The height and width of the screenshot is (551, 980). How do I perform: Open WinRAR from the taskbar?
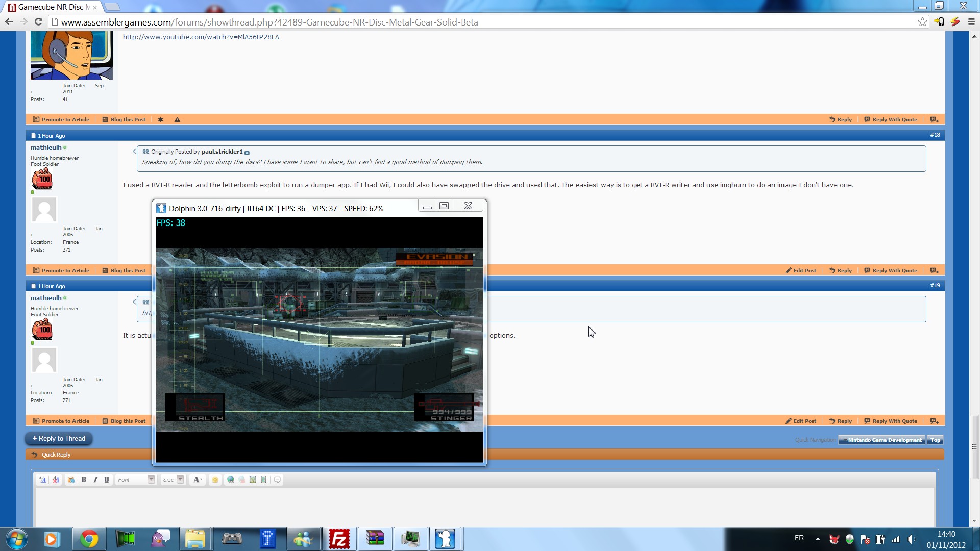click(375, 539)
